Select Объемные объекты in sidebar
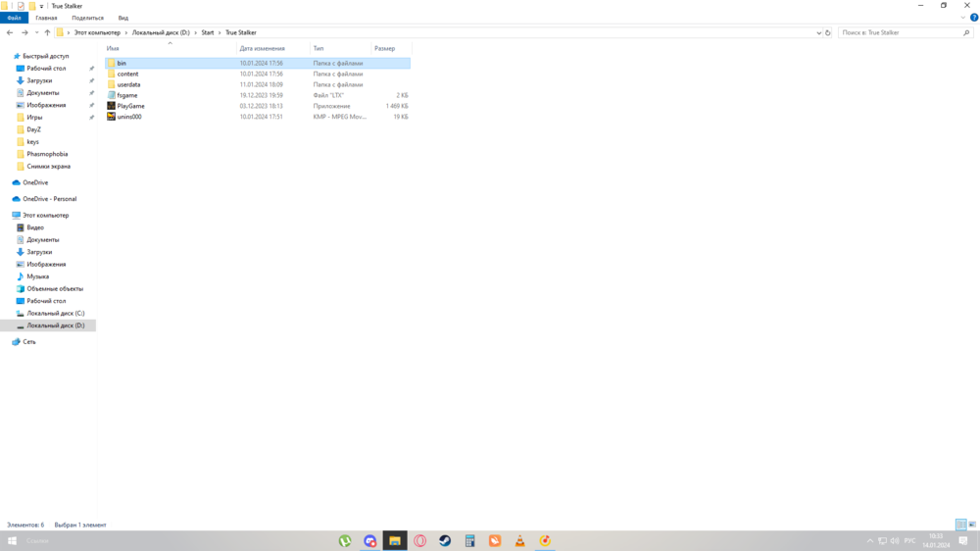This screenshot has height=551, width=980. pos(54,289)
